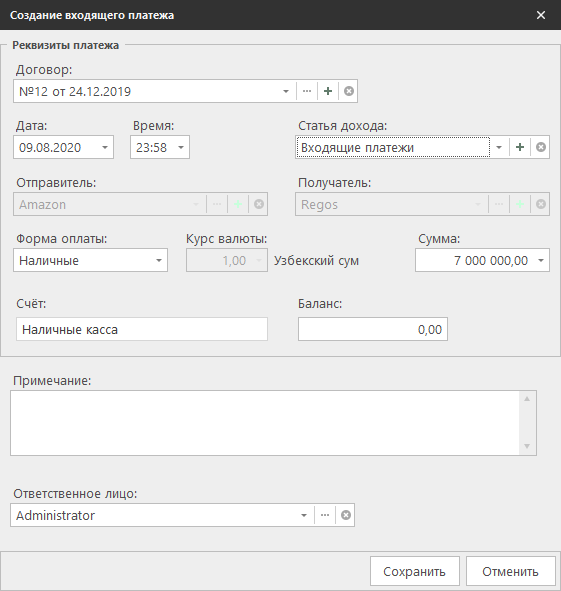This screenshot has height=591, width=561.
Task: Browse Ответственное лицо with the ellipsis icon
Action: pos(325,515)
